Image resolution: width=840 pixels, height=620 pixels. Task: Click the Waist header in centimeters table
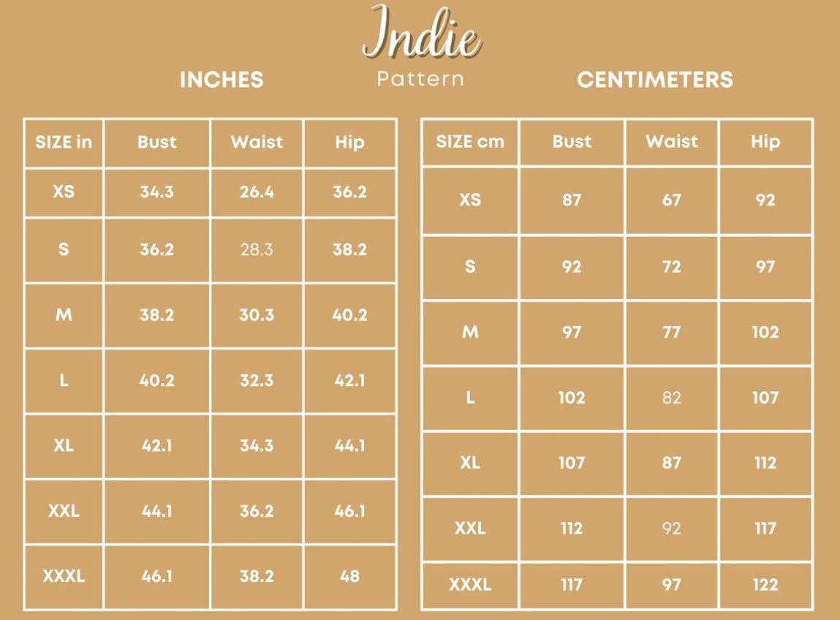[671, 142]
